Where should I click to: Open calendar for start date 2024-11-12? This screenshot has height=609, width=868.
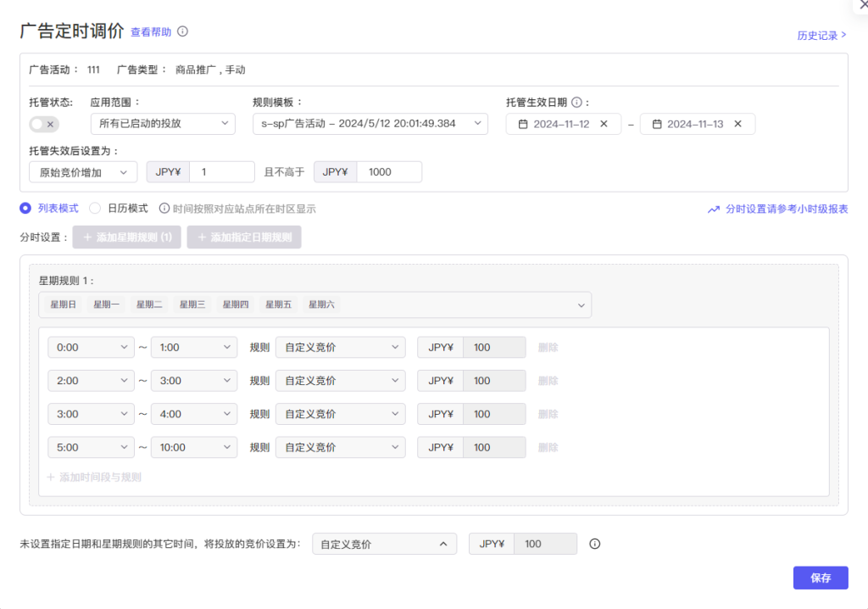(522, 124)
